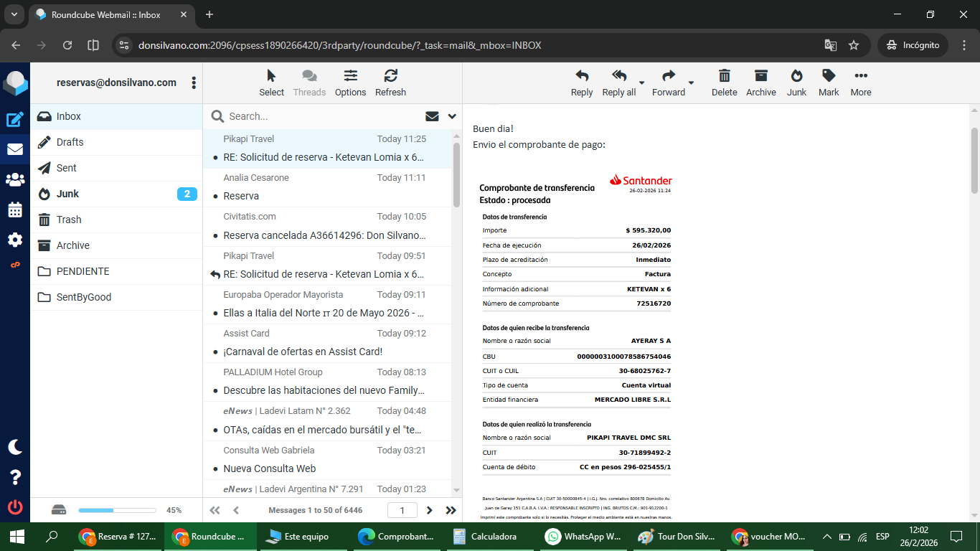This screenshot has height=551, width=980.
Task: Expand the Reply all dropdown arrow
Action: (641, 82)
